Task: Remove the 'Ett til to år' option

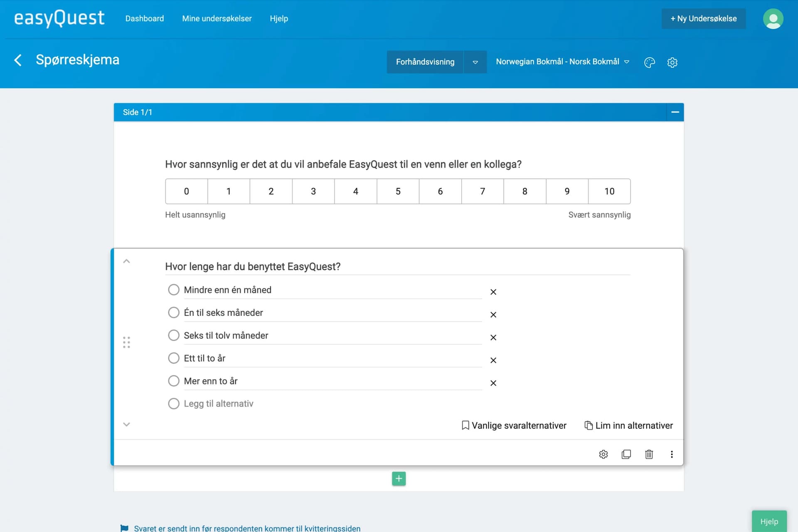Action: click(493, 360)
